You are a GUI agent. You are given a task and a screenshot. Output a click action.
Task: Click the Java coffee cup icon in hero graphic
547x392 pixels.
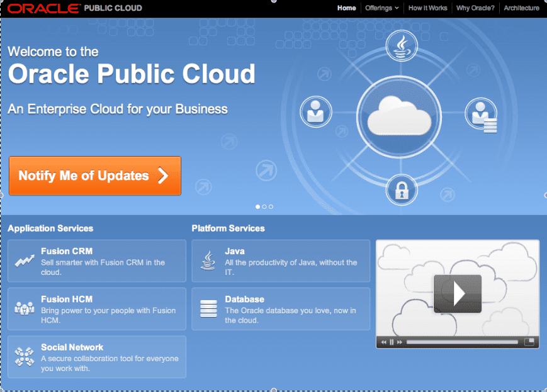tap(402, 46)
